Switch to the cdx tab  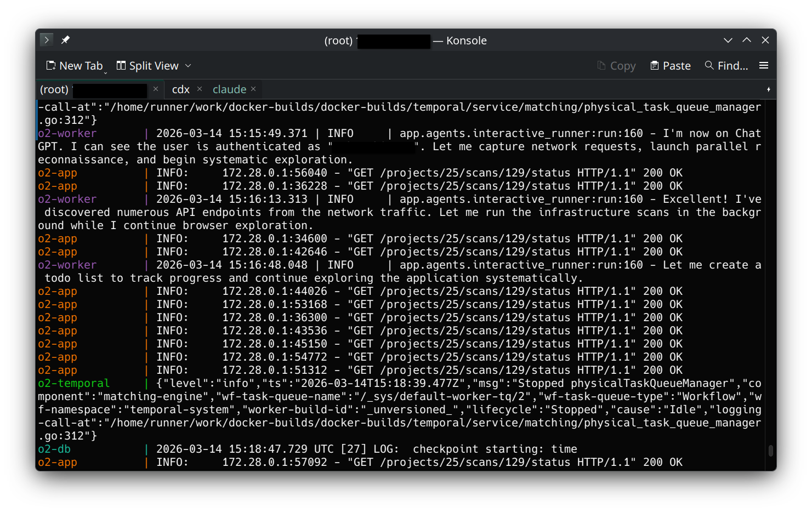[x=180, y=89]
